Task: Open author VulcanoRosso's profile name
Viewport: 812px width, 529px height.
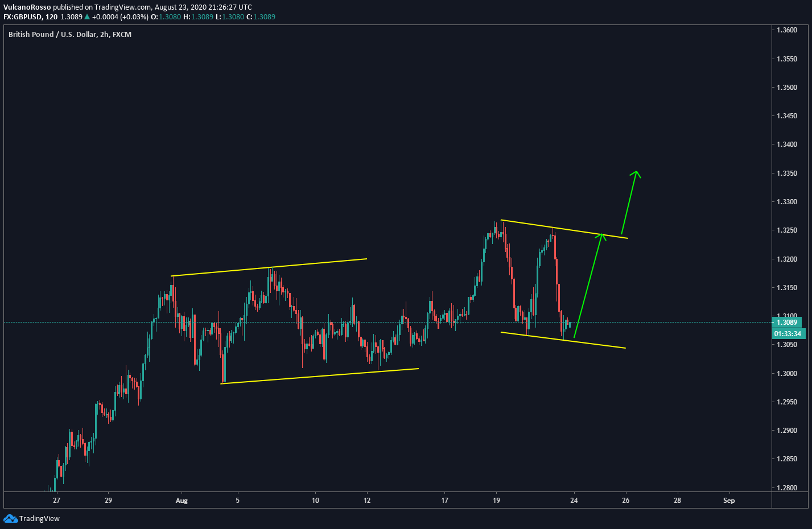Action: (27, 7)
